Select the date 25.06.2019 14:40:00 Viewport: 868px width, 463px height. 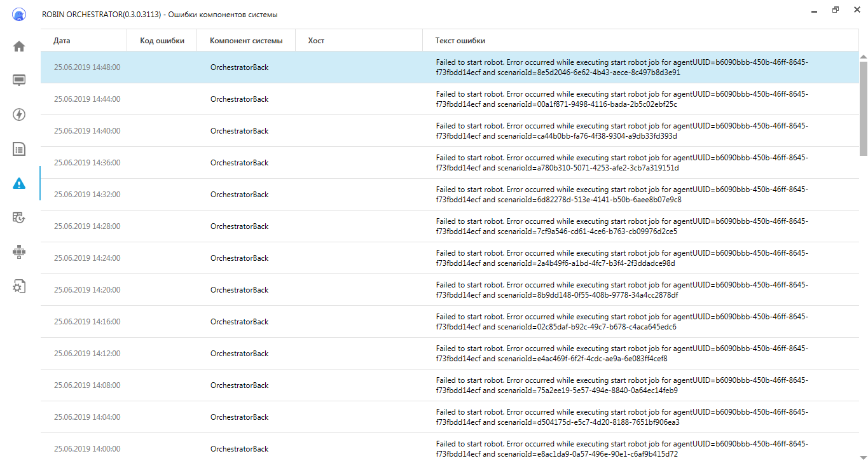[x=87, y=131]
